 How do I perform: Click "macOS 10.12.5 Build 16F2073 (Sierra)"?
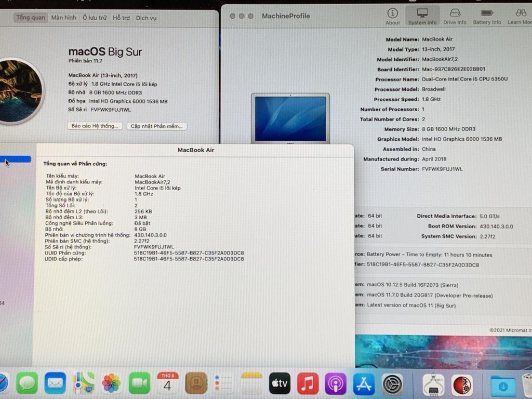(x=413, y=285)
